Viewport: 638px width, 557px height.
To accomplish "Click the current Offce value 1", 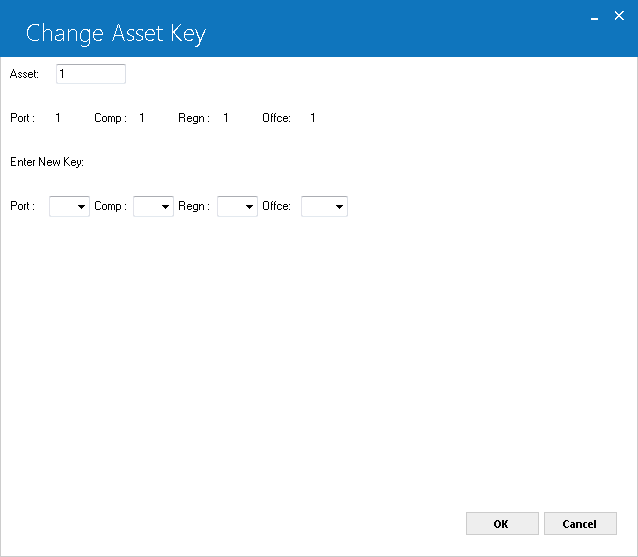I will [312, 118].
